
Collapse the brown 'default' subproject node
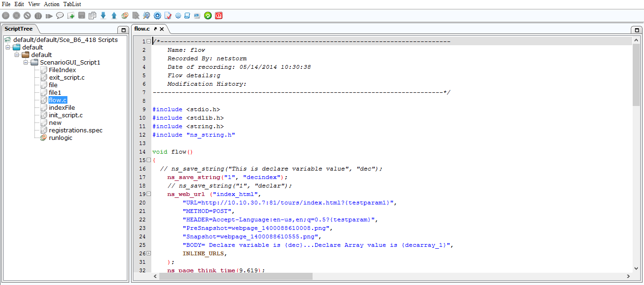pyautogui.click(x=17, y=55)
